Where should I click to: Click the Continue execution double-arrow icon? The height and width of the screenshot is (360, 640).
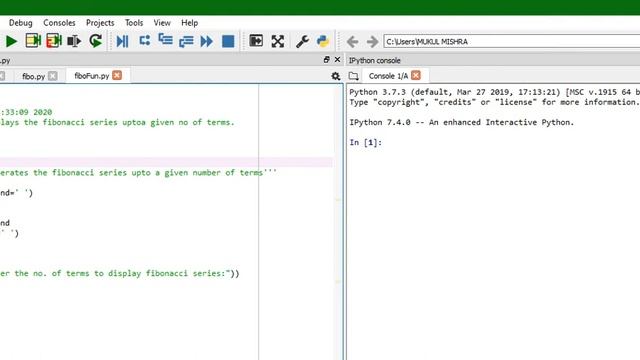(x=207, y=41)
